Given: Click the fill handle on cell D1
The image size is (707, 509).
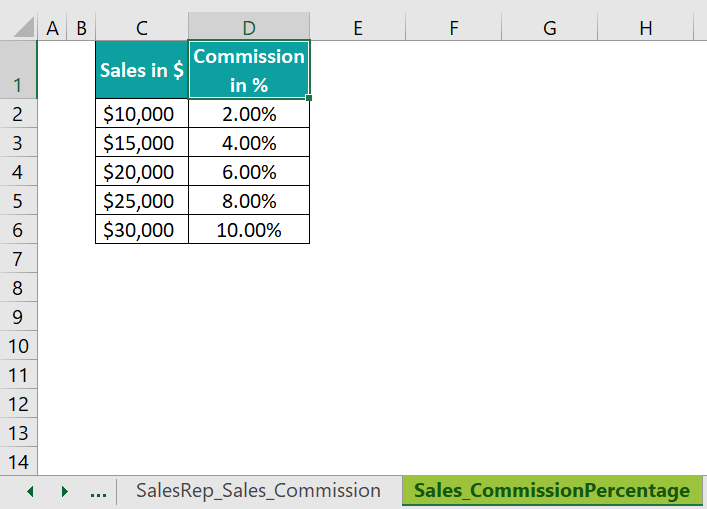Looking at the screenshot, I should point(309,98).
